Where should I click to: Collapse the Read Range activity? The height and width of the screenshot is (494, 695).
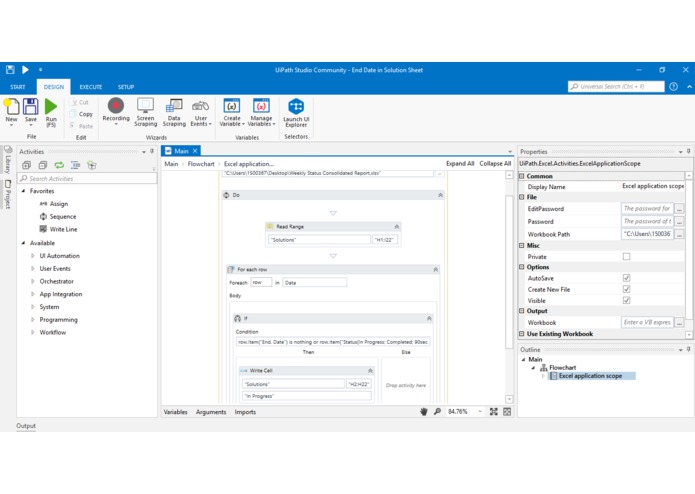pyautogui.click(x=396, y=226)
